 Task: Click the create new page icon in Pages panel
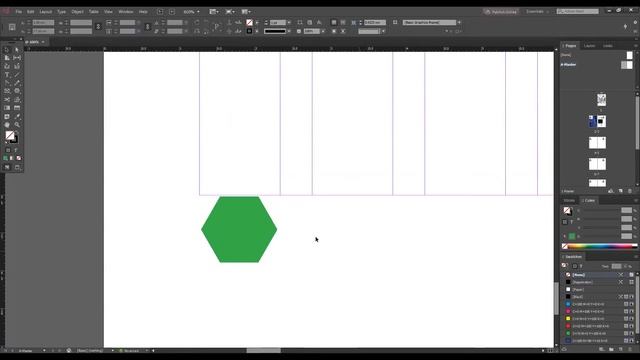[x=620, y=191]
